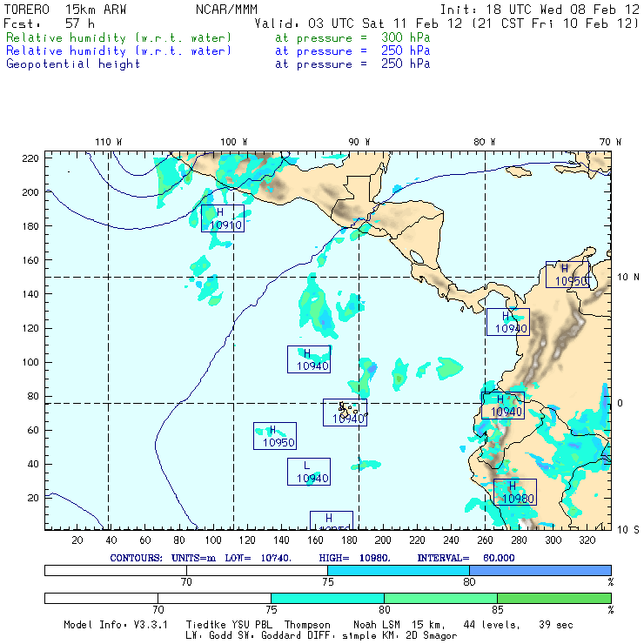
Task: Click the partially cut-off H marker at map bottom
Action: coord(331,520)
